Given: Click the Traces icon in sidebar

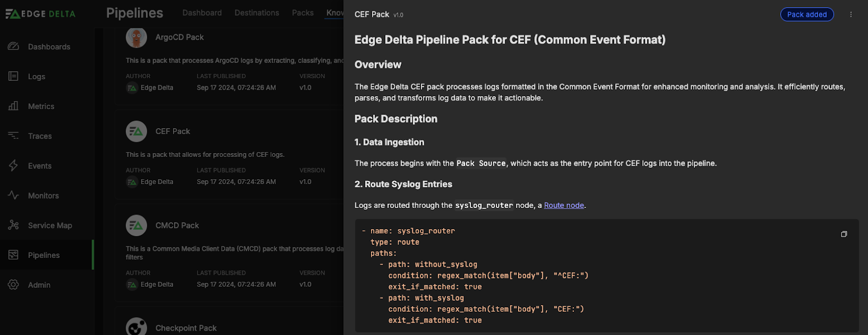Looking at the screenshot, I should [x=14, y=136].
